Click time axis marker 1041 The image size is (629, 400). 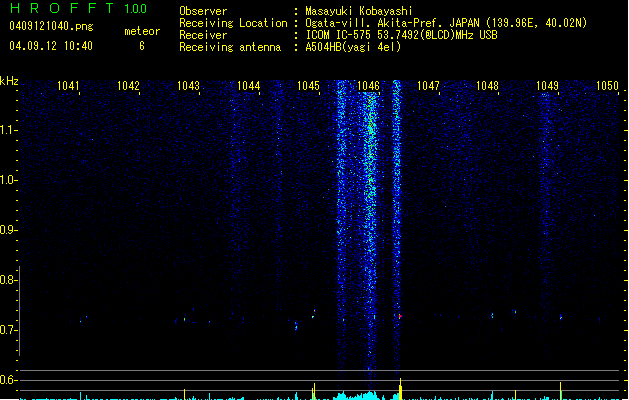[x=68, y=86]
